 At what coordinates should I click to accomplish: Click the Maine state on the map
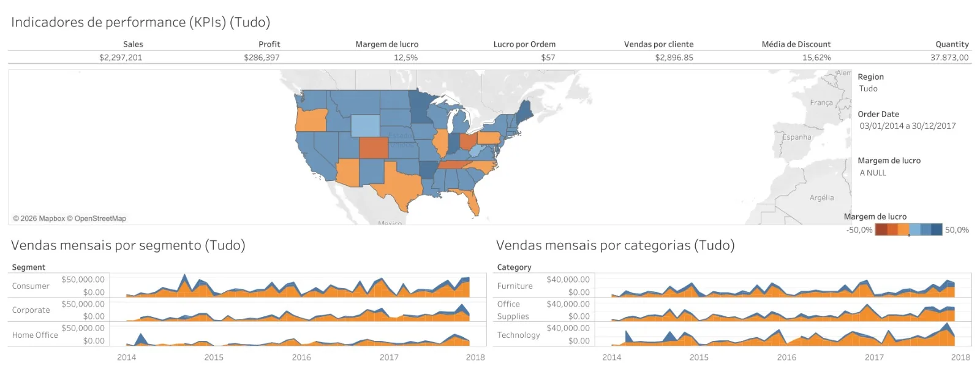click(526, 109)
